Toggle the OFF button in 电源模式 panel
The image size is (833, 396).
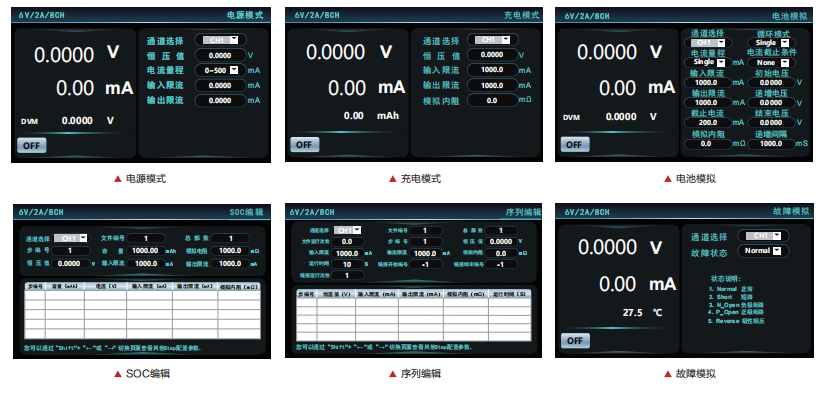click(x=32, y=145)
